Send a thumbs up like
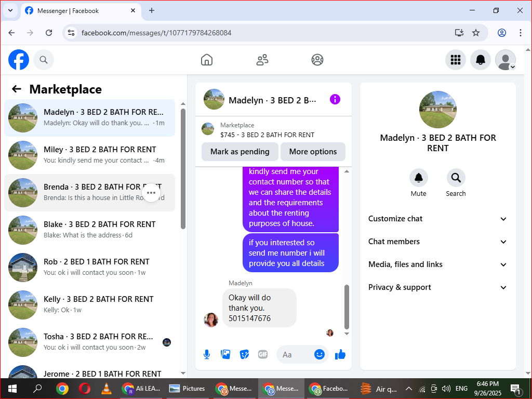 click(x=340, y=354)
